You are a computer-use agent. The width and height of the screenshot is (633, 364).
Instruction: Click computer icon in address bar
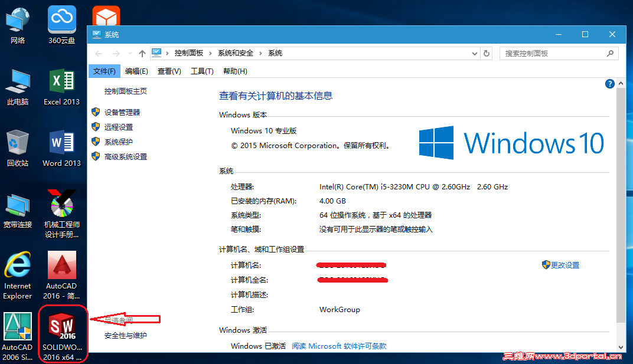point(156,53)
